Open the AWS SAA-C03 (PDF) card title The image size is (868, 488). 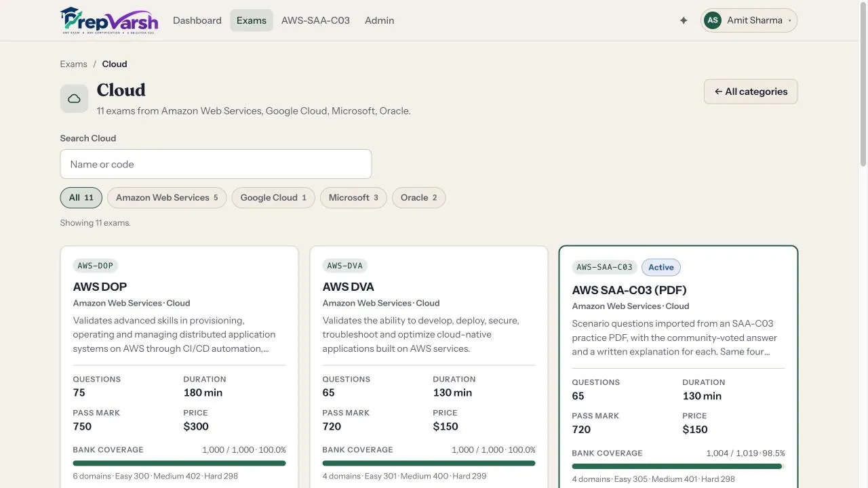click(x=629, y=290)
